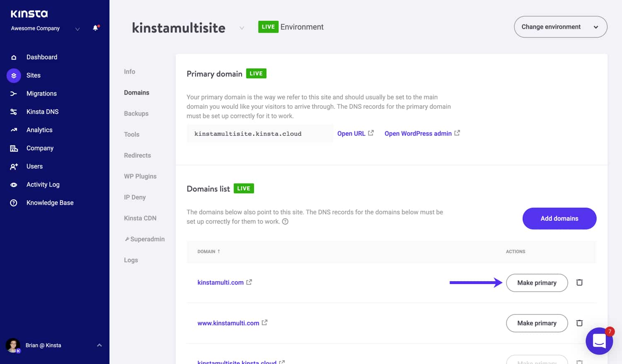Open the Analytics page

point(39,130)
